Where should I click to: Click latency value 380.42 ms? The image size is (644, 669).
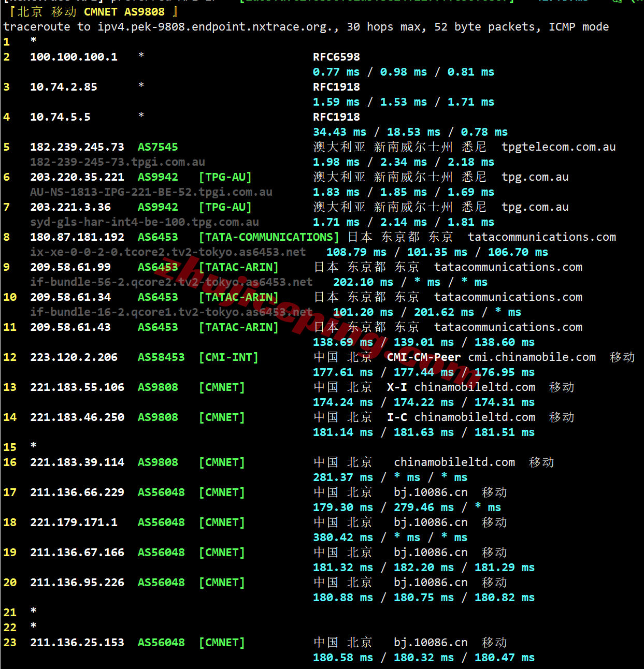(343, 537)
